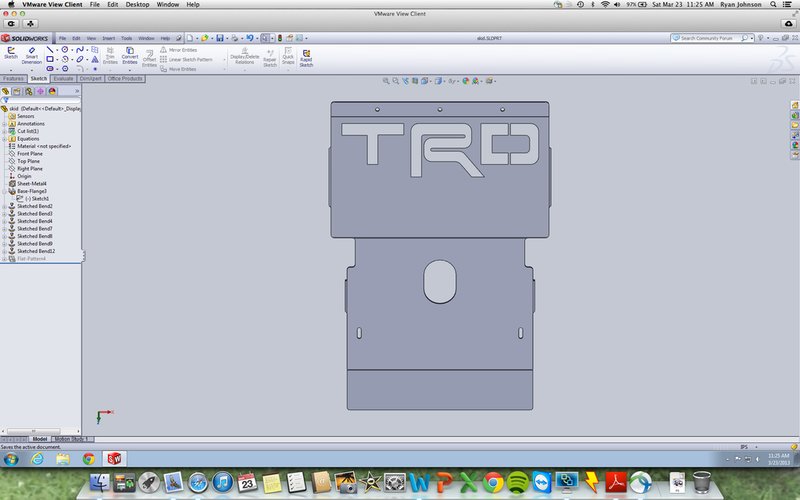Open the Chrome icon in Mac dock

(x=493, y=482)
